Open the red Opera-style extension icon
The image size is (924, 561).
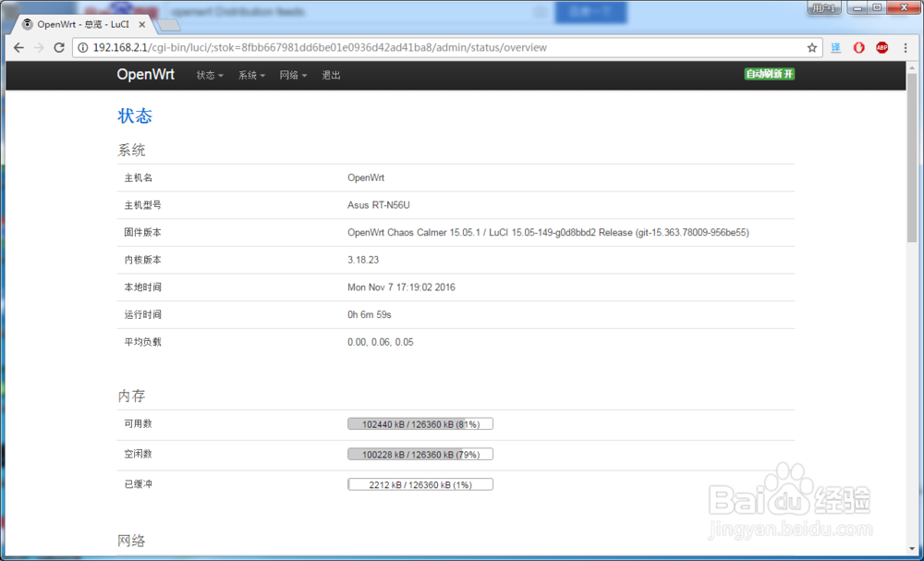click(858, 48)
